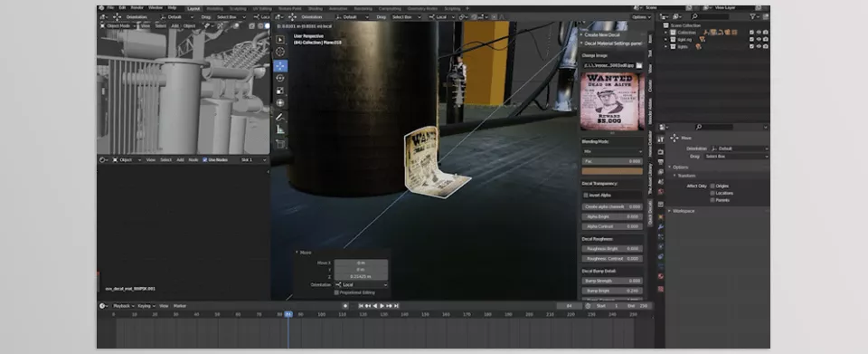Click the Wanted poster image thumbnail
Viewport: 868px width, 354px height.
pyautogui.click(x=612, y=101)
